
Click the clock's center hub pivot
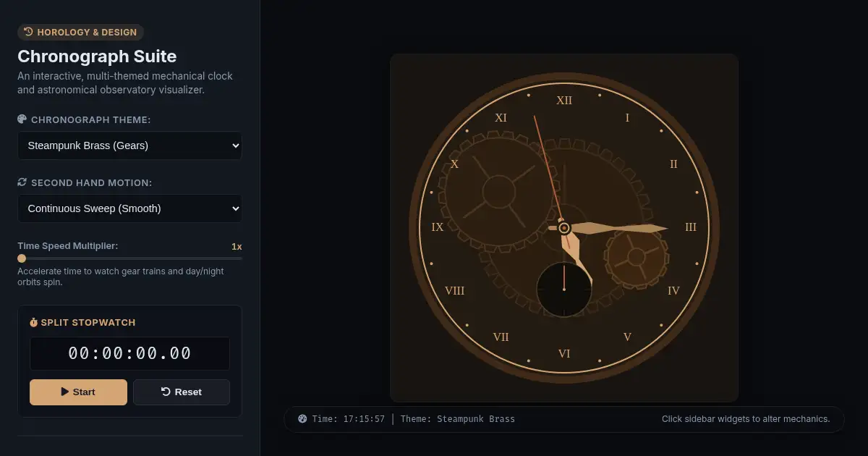tap(564, 227)
